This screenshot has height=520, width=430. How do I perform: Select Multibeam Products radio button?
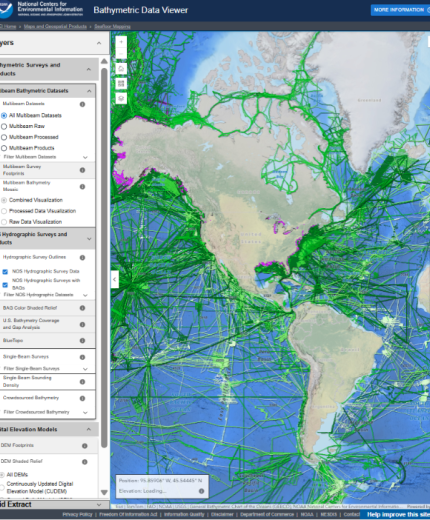(4, 148)
